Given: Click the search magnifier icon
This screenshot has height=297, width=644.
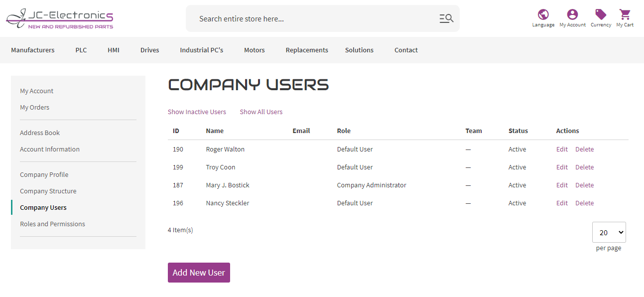Looking at the screenshot, I should point(446,18).
